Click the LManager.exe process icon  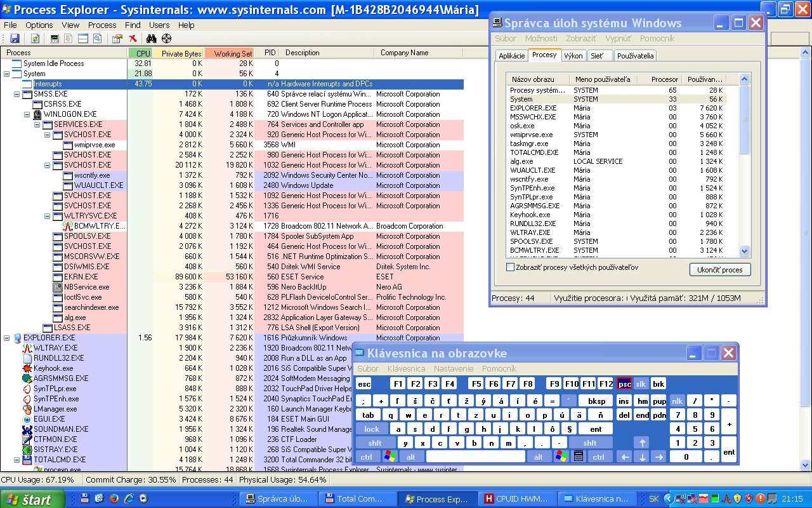(x=27, y=409)
